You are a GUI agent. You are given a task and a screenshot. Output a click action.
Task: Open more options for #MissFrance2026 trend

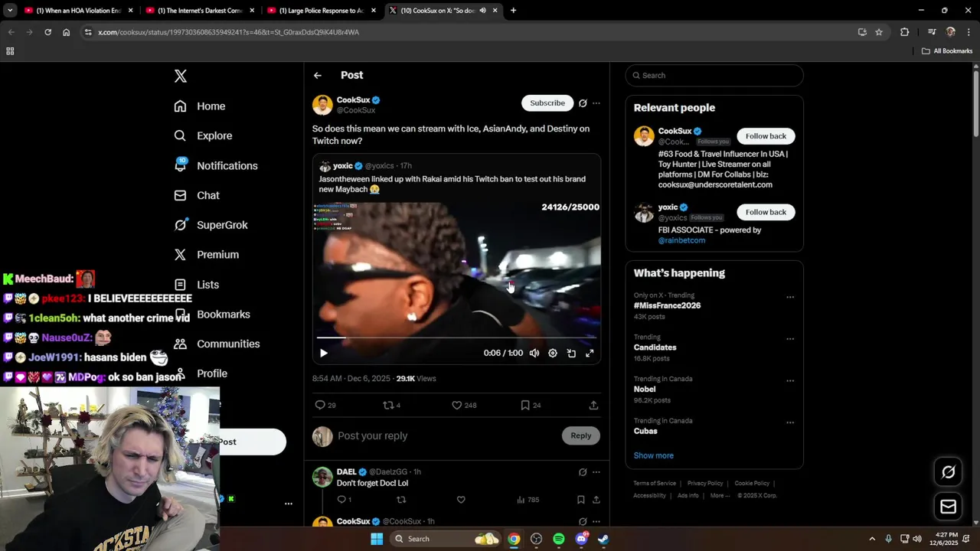point(790,297)
